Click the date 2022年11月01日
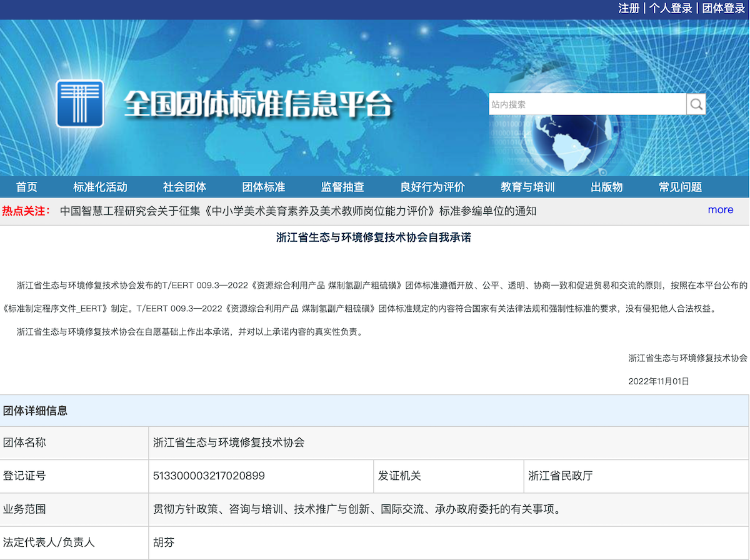The height and width of the screenshot is (560, 750). tap(659, 381)
